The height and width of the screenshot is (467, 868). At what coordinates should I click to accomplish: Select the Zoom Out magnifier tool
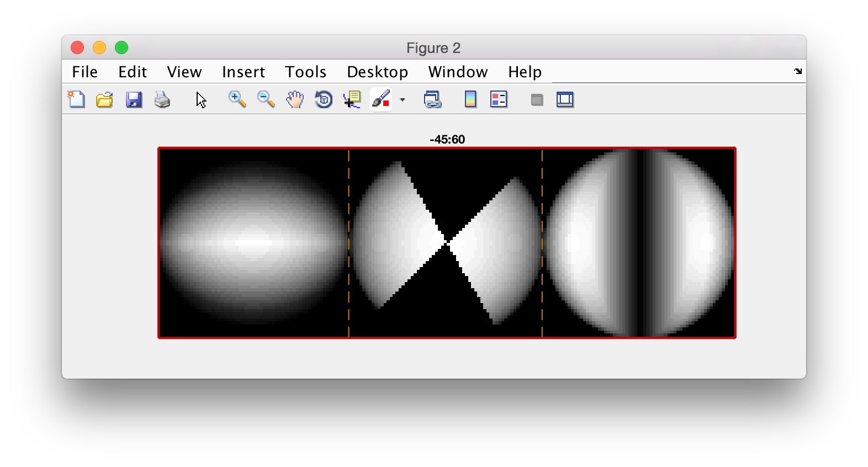[x=266, y=100]
